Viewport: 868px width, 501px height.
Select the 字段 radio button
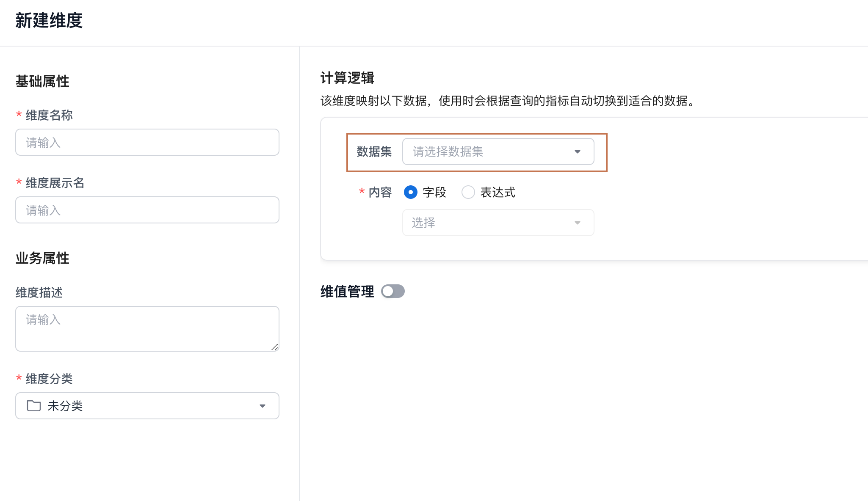click(x=410, y=192)
